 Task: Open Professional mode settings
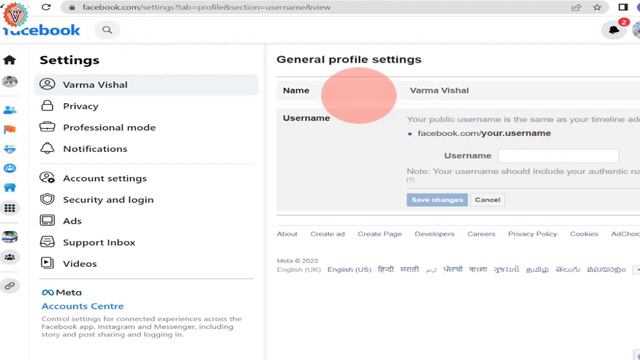pos(146,127)
